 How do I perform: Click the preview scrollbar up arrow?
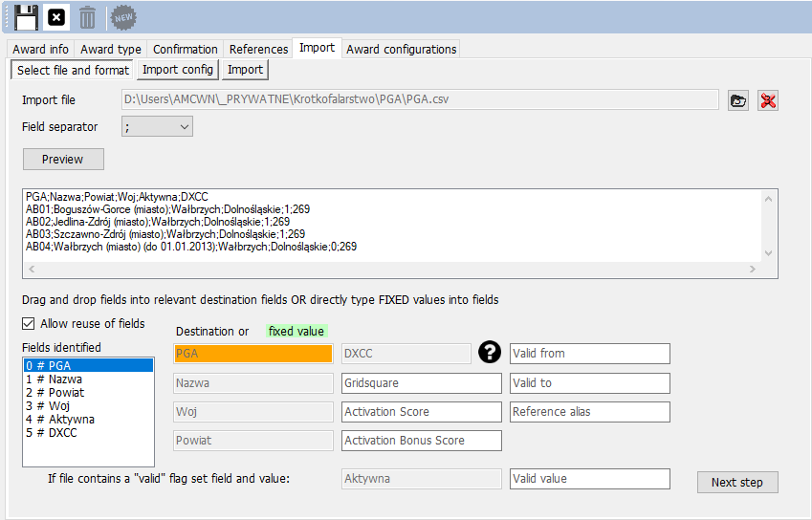click(769, 199)
